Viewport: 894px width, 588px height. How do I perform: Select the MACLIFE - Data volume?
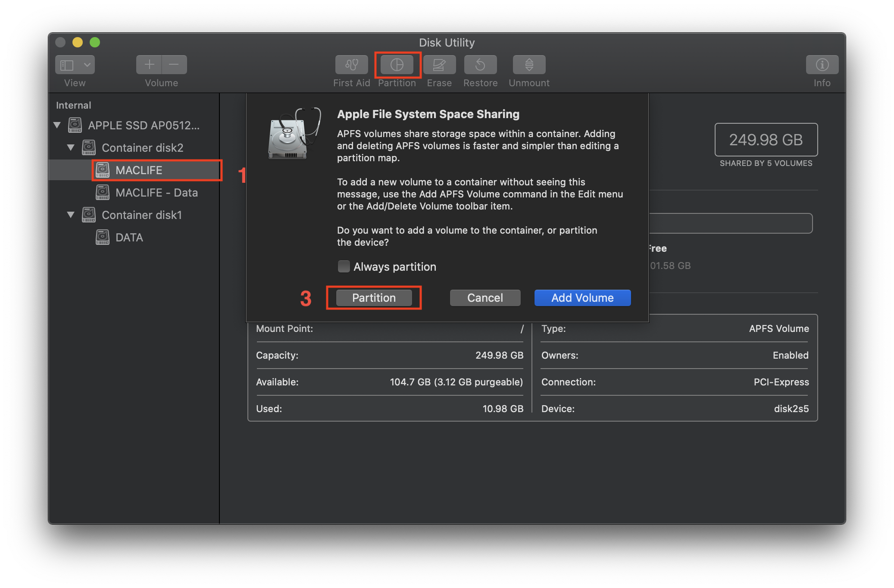[156, 193]
